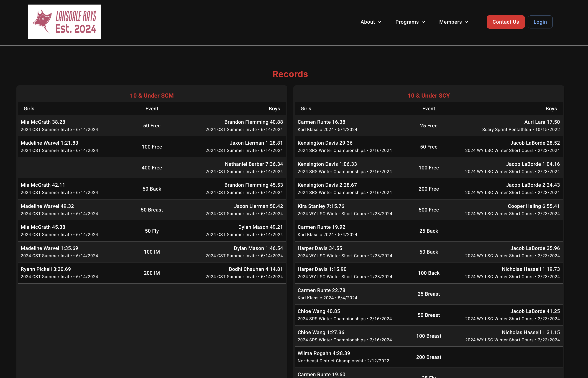Click Carmen Runte 16.38 record
588x378 pixels.
point(321,122)
